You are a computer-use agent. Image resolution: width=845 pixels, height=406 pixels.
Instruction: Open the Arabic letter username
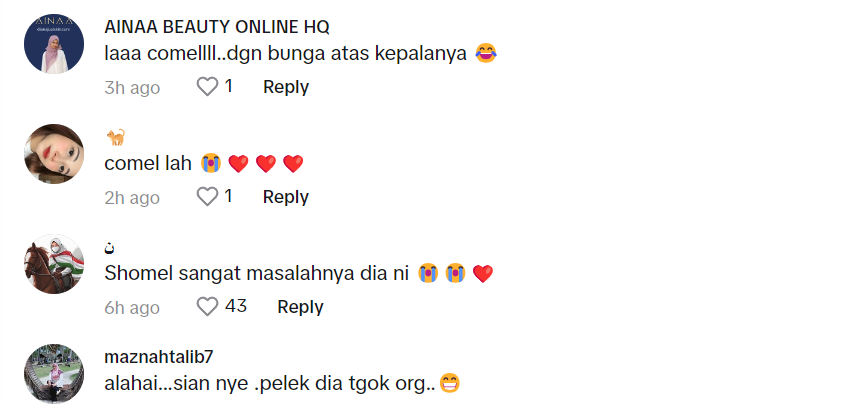[x=109, y=248]
